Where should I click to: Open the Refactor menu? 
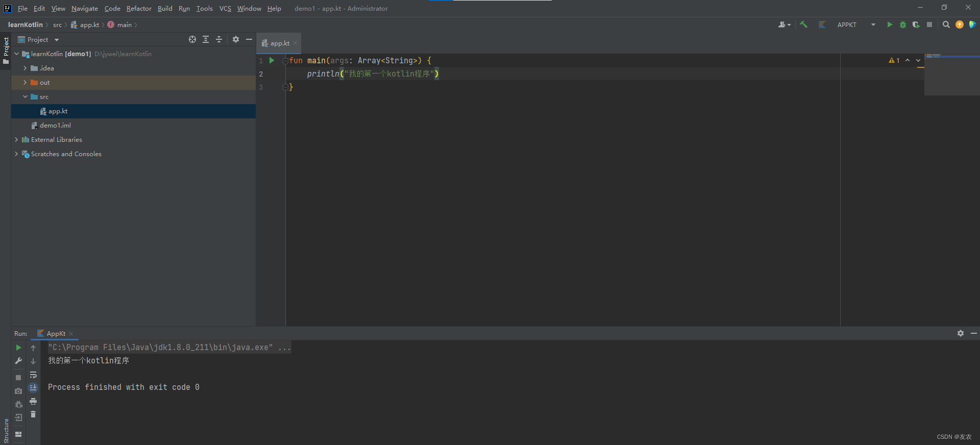[139, 9]
